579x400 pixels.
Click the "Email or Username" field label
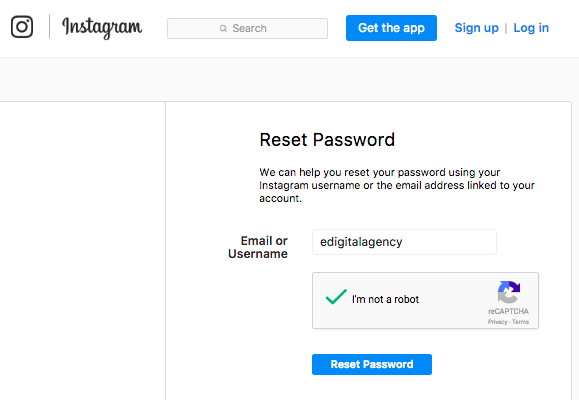point(258,247)
